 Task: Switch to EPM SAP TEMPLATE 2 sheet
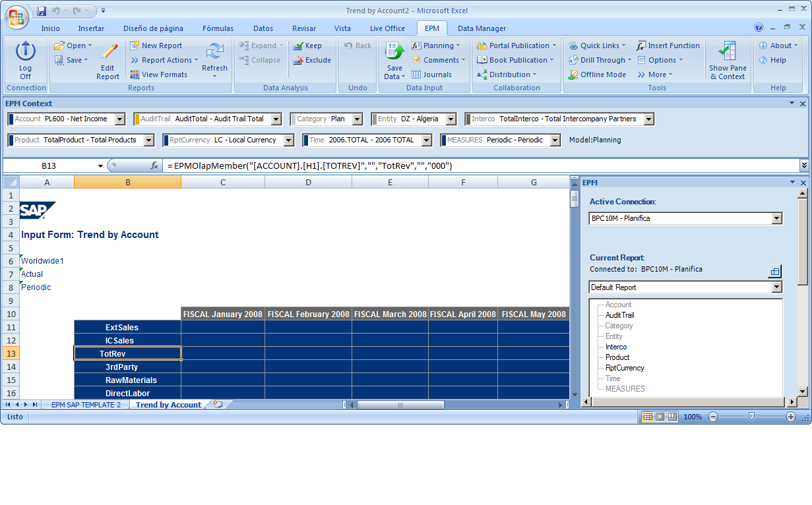coord(86,405)
